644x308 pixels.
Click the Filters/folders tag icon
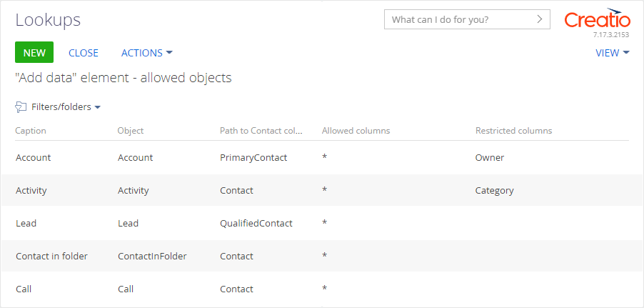coord(21,107)
